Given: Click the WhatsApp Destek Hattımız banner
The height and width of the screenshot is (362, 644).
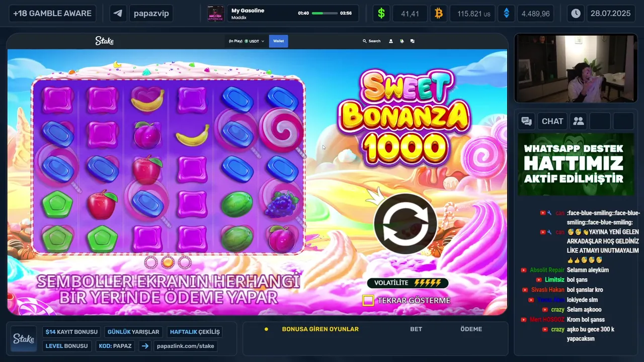Looking at the screenshot, I should [576, 164].
